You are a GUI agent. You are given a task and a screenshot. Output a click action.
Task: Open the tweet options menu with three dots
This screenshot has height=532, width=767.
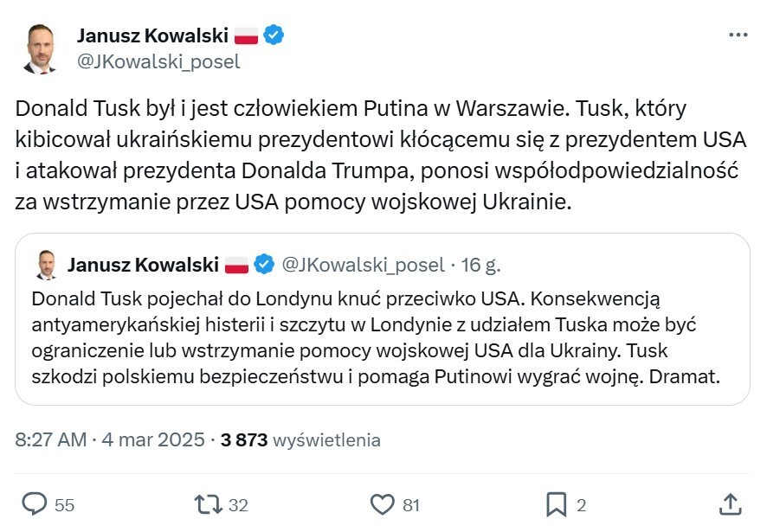739,34
